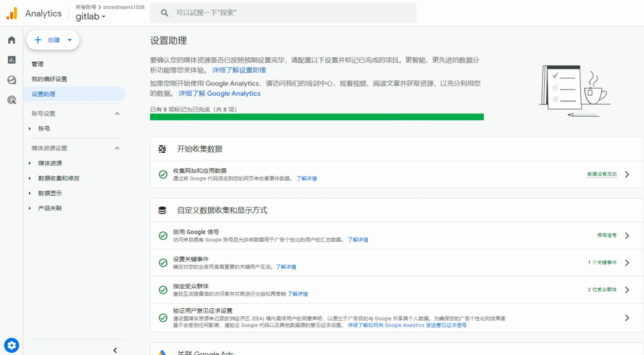
Task: Toggle the 设置关键事件 completion checkmark
Action: pyautogui.click(x=163, y=263)
